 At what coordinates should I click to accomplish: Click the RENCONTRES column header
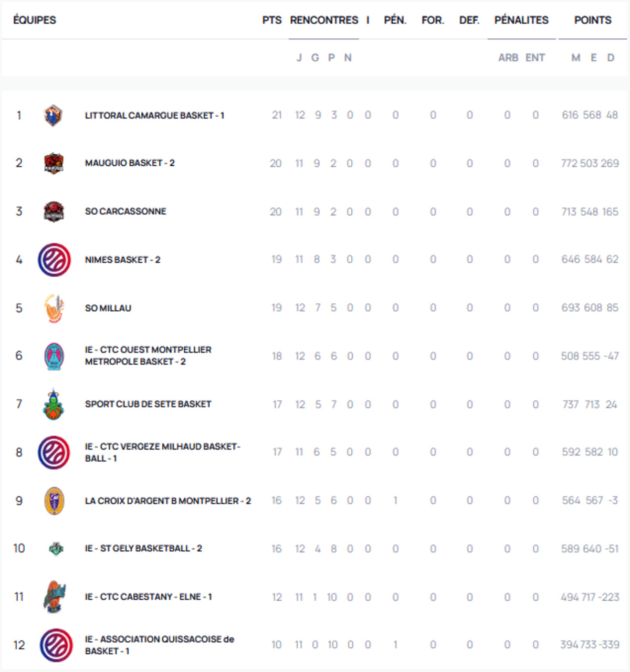coord(324,20)
